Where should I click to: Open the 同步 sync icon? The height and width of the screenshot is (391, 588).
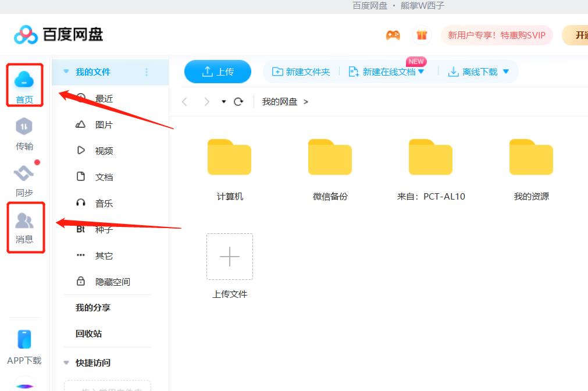click(x=24, y=173)
